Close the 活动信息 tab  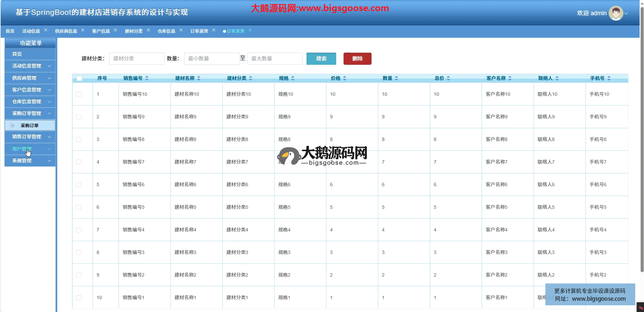[x=46, y=30]
